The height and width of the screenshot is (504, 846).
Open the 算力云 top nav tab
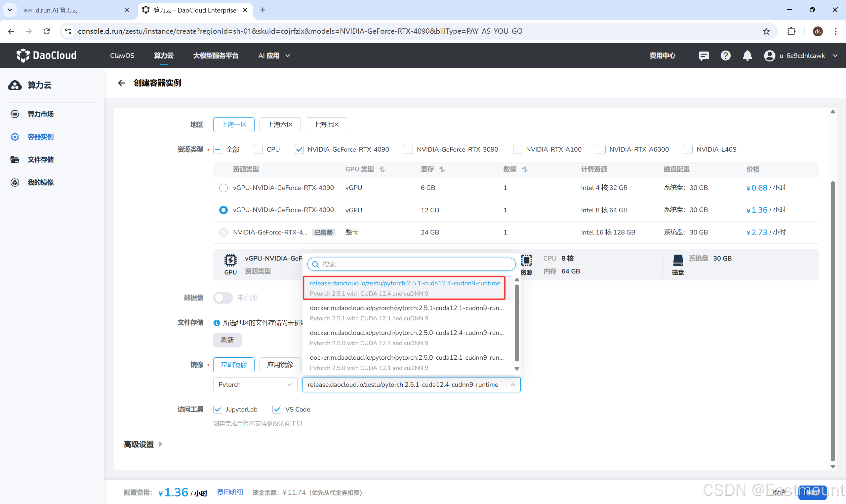click(164, 56)
